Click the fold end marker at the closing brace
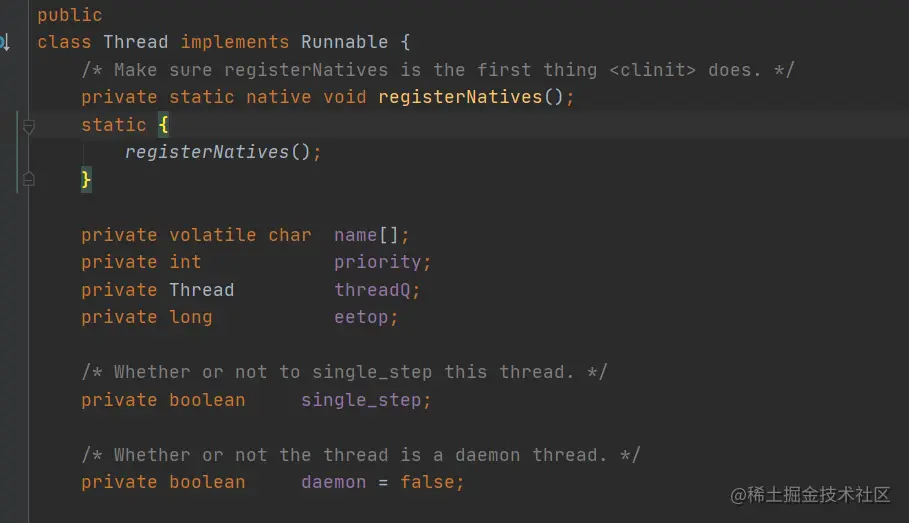 (28, 179)
